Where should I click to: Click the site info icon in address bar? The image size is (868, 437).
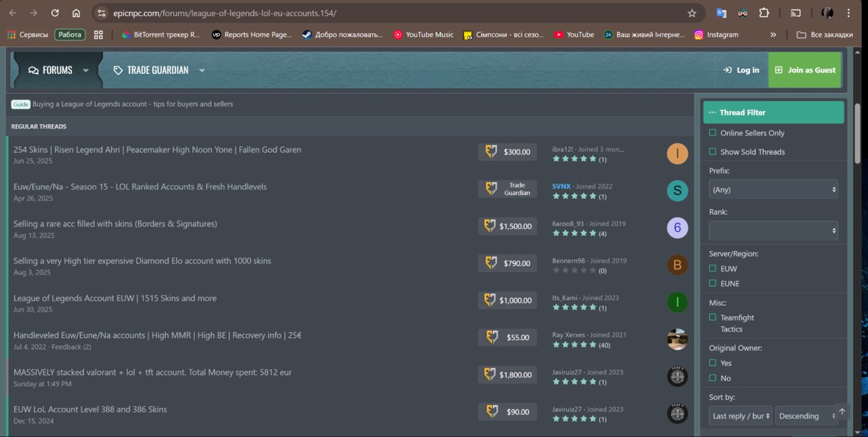(x=102, y=13)
